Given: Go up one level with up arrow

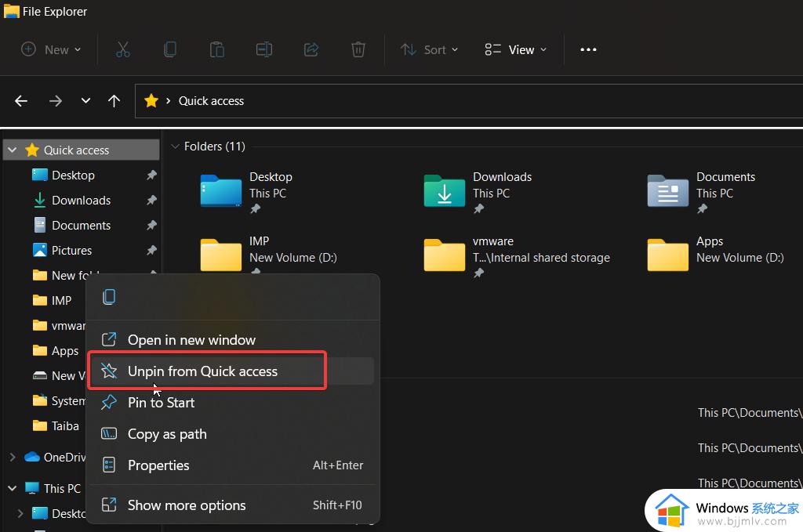Looking at the screenshot, I should [114, 101].
